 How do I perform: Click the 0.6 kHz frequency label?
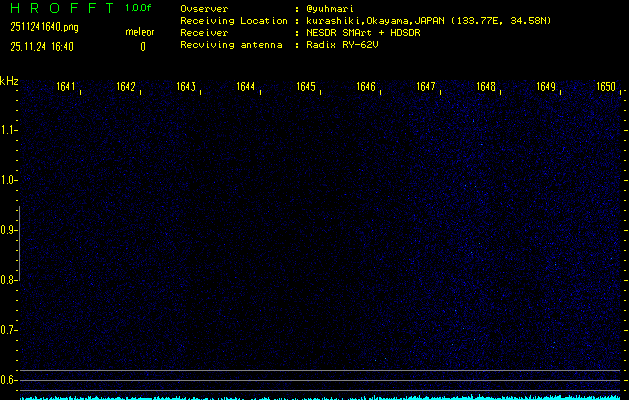[x=8, y=380]
